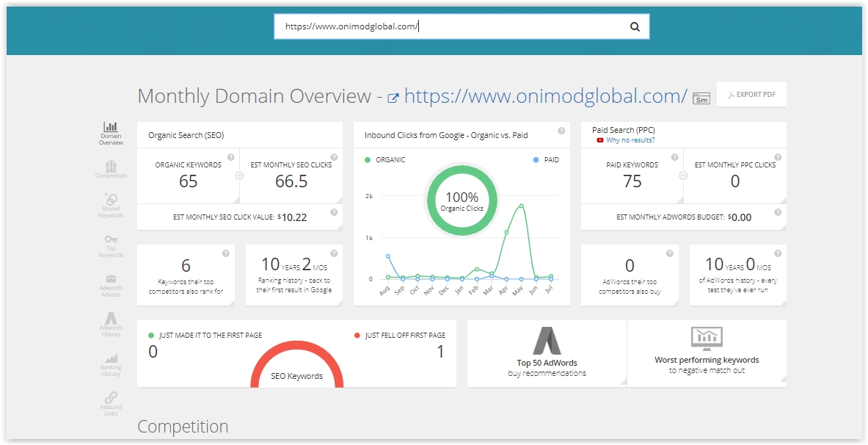Click arrow between Organic Keywords and SEO Clicks

tap(239, 176)
